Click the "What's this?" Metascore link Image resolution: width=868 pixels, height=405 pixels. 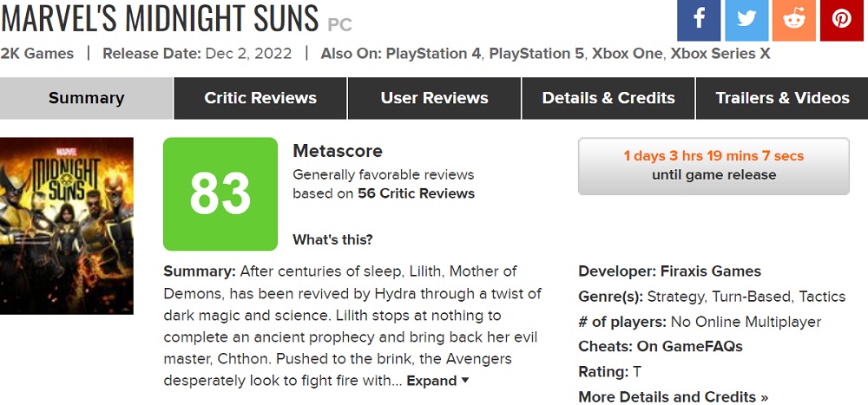pyautogui.click(x=332, y=239)
